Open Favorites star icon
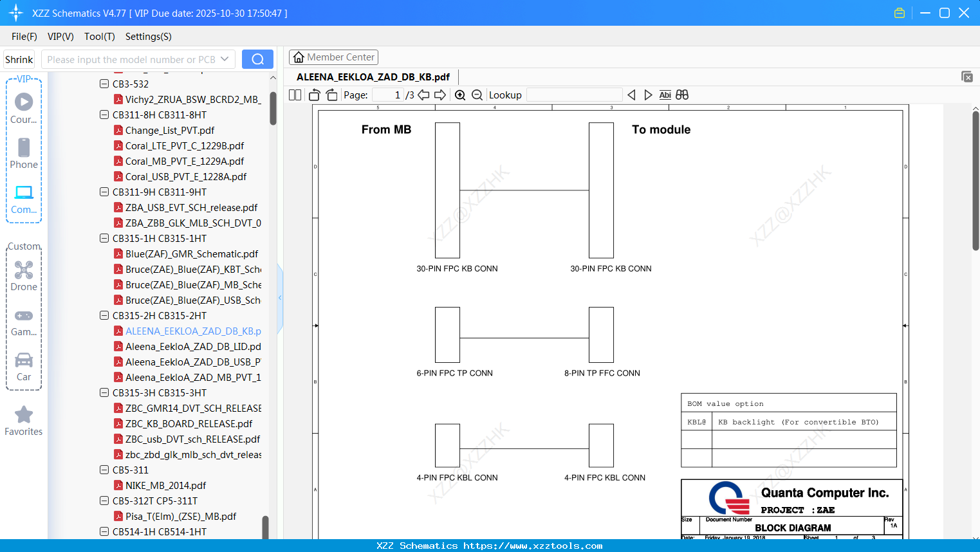The height and width of the screenshot is (552, 980). pyautogui.click(x=24, y=421)
